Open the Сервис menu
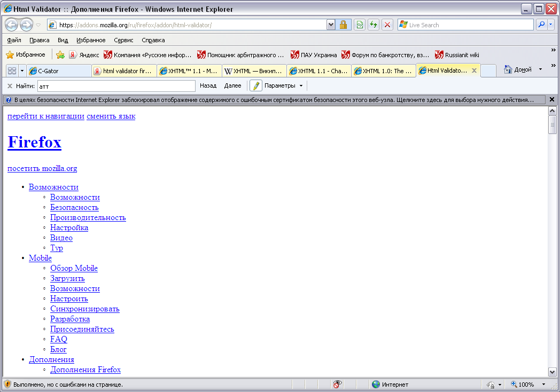The height and width of the screenshot is (392, 560). point(123,40)
